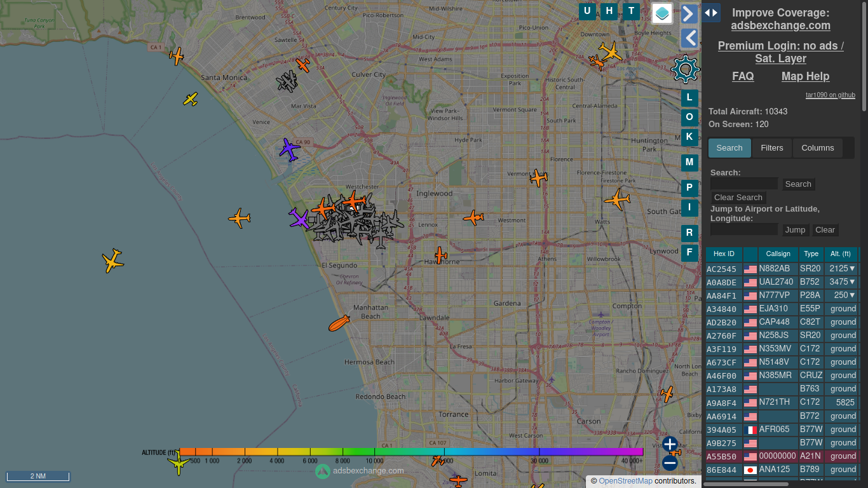The height and width of the screenshot is (488, 868).
Task: Click the left chevron arrow button
Action: click(x=689, y=39)
